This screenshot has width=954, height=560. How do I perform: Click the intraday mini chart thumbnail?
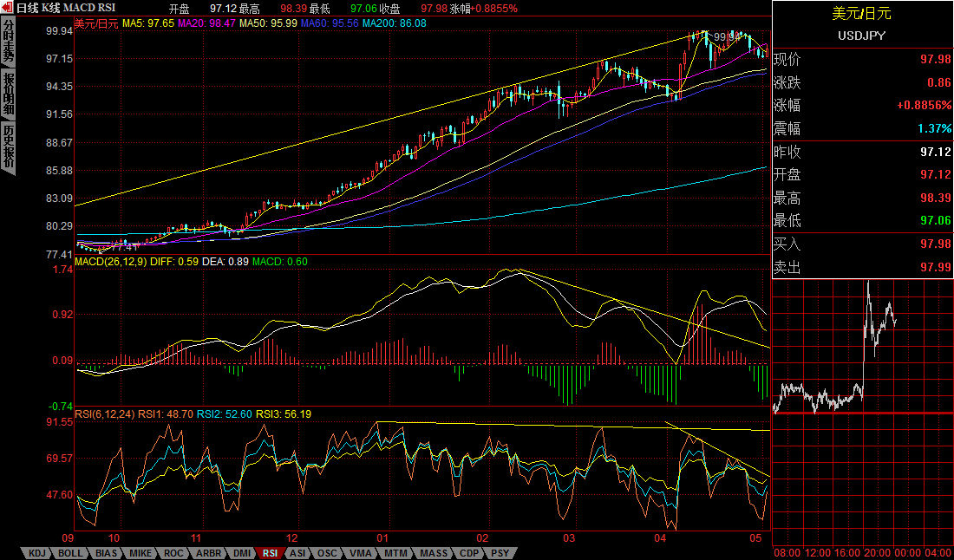click(x=862, y=413)
